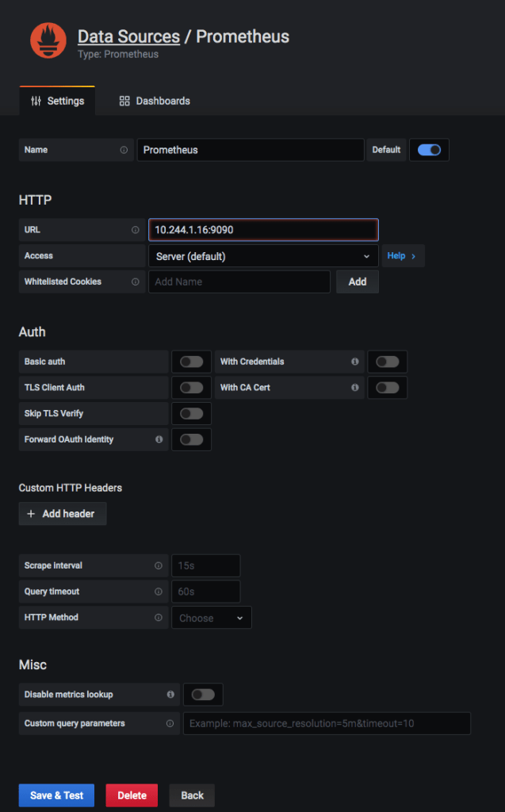Click the Forward OAuth Identity info icon
Image resolution: width=505 pixels, height=812 pixels.
coord(159,439)
